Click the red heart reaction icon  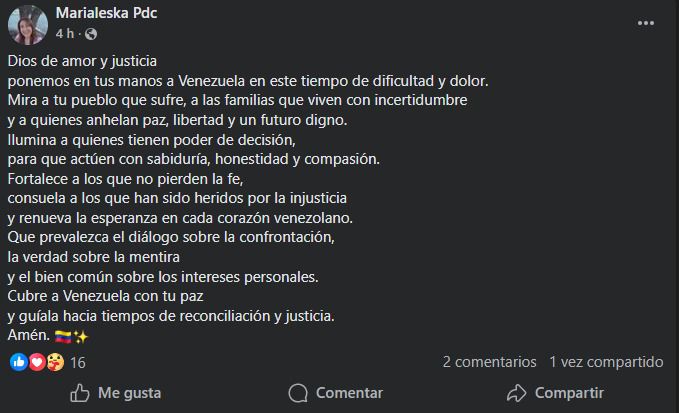37,362
